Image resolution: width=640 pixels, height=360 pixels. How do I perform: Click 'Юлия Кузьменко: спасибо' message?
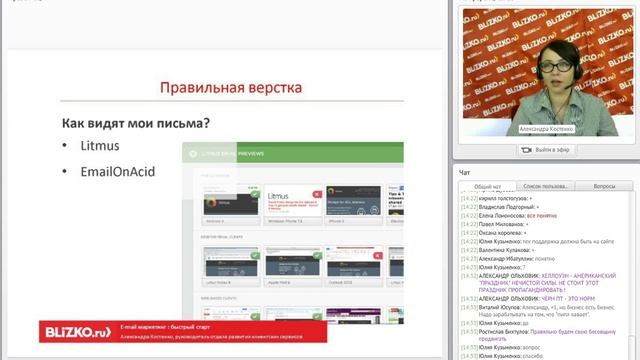tap(502, 356)
